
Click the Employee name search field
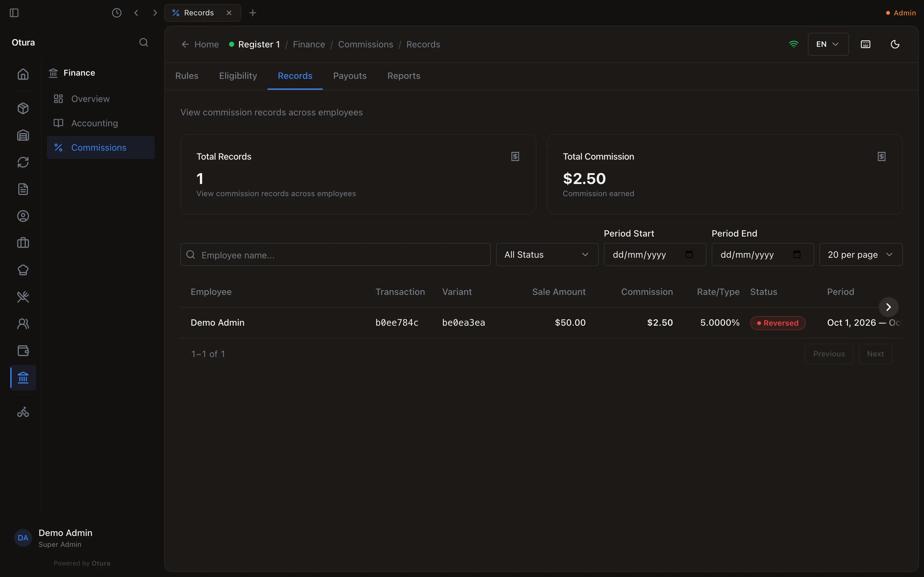click(335, 255)
